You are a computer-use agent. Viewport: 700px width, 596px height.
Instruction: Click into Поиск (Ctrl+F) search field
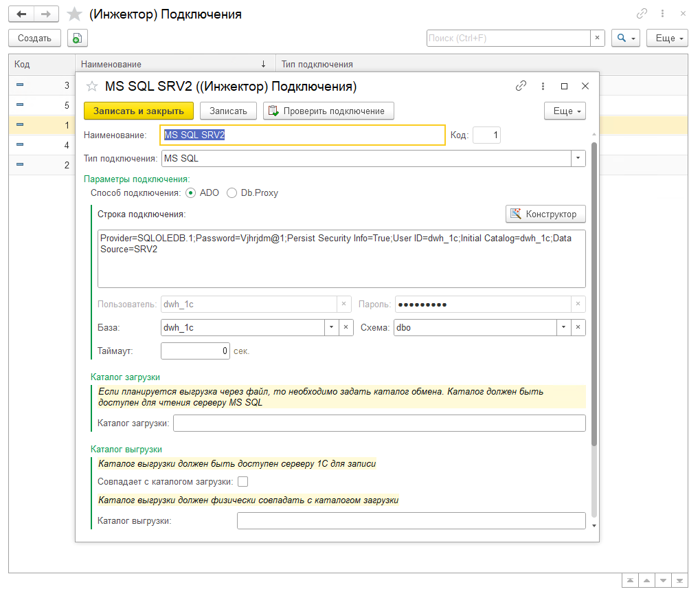tap(508, 38)
